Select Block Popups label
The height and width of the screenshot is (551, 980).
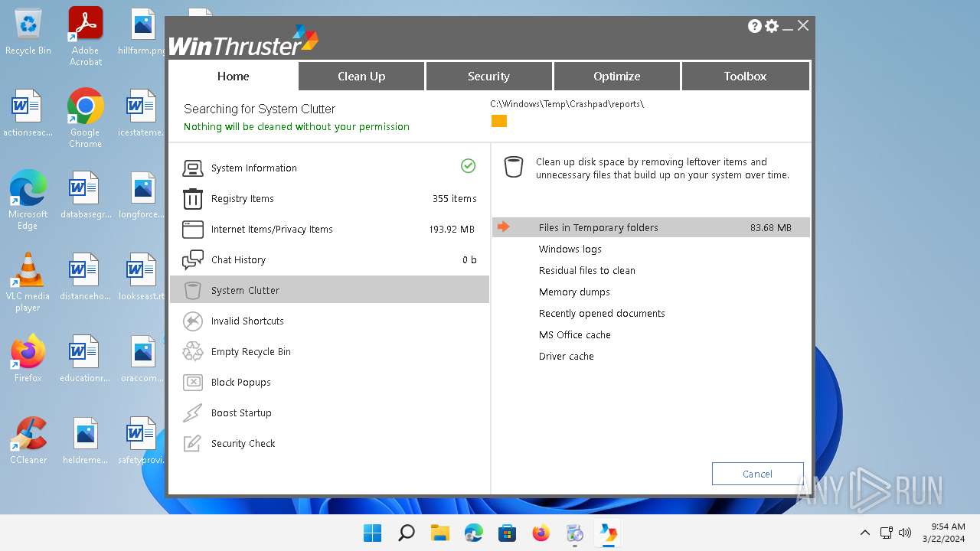pos(241,383)
